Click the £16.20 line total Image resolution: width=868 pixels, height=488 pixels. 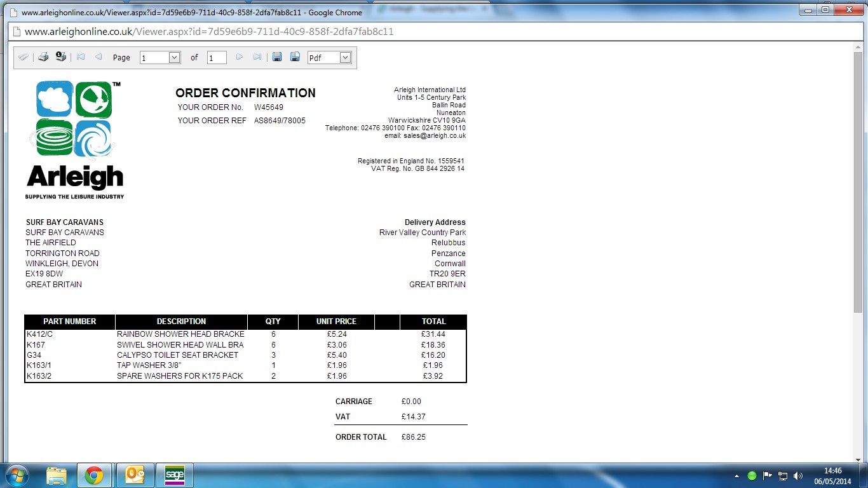[433, 355]
